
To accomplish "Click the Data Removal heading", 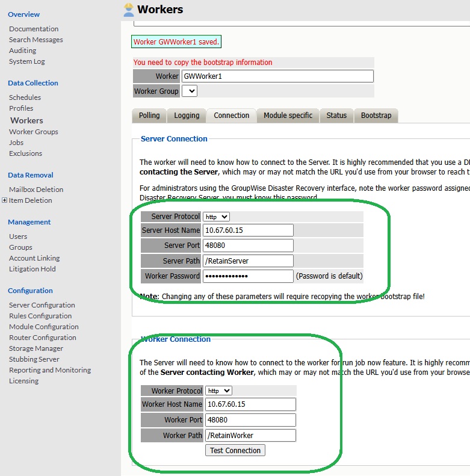I will pyautogui.click(x=30, y=175).
